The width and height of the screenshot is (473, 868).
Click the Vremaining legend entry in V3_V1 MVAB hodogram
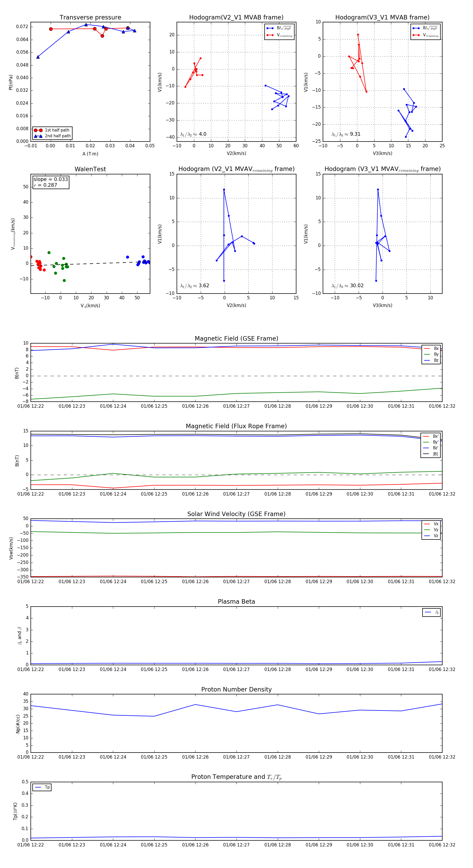point(425,35)
